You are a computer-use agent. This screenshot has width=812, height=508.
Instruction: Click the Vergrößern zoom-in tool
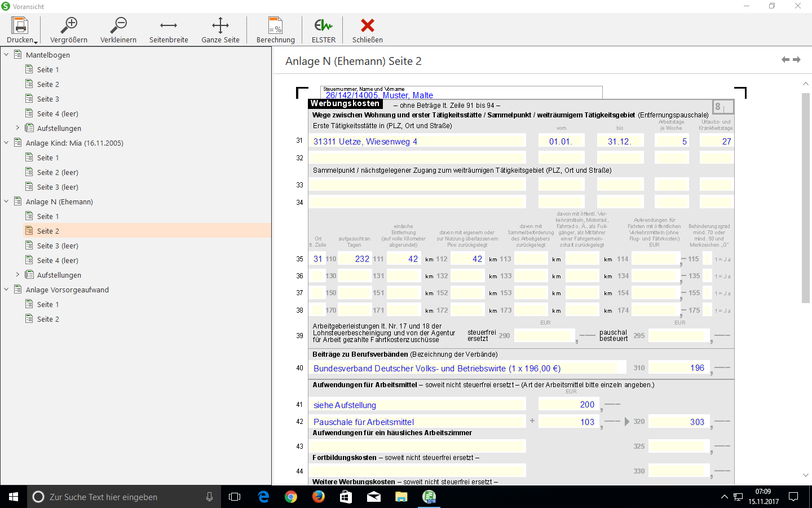coord(69,30)
